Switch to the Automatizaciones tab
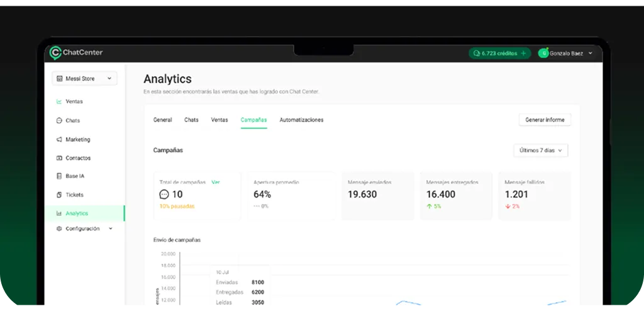Viewport: 644px width, 311px height. click(x=301, y=120)
